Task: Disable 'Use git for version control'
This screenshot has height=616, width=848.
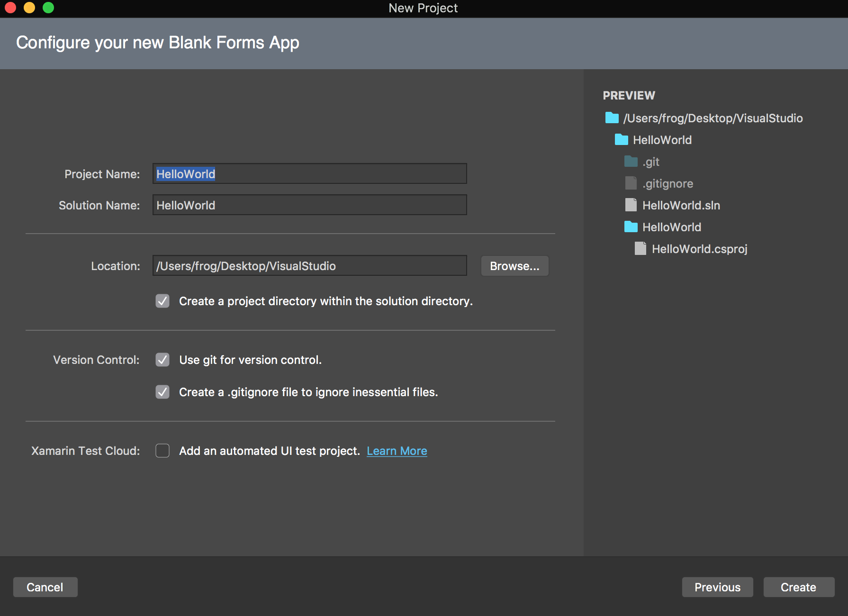Action: pyautogui.click(x=162, y=360)
